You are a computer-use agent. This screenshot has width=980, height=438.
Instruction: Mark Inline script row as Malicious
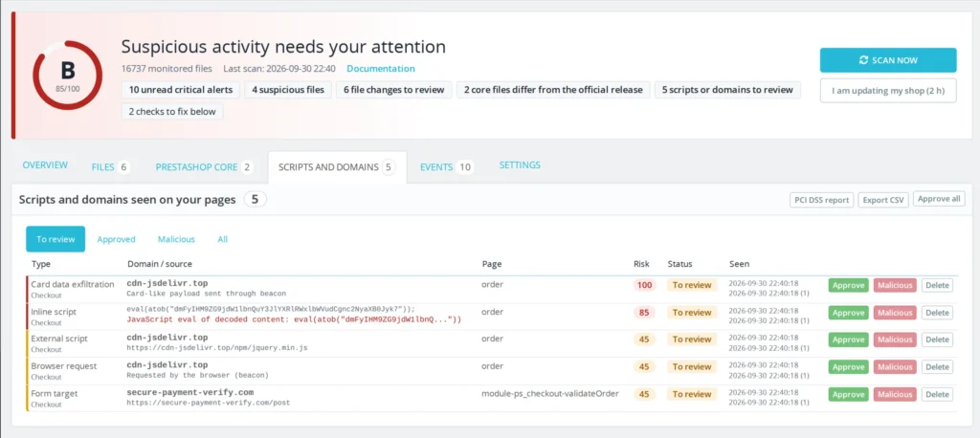coord(895,313)
